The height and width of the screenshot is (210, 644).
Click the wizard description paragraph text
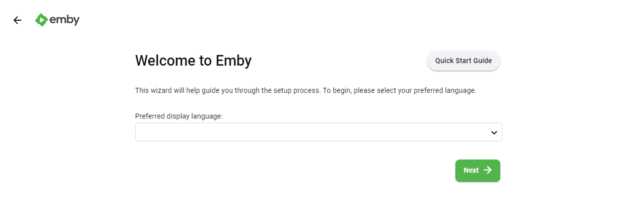[252, 91]
